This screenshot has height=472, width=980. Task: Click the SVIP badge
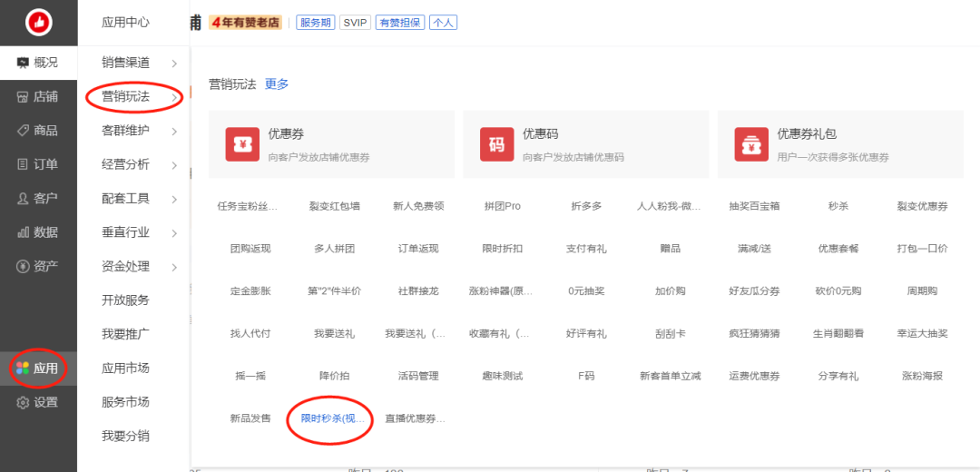(x=355, y=23)
